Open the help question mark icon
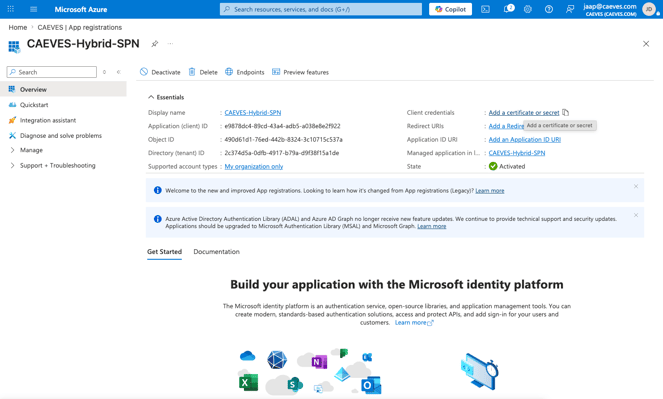This screenshot has height=399, width=663. coord(549,9)
